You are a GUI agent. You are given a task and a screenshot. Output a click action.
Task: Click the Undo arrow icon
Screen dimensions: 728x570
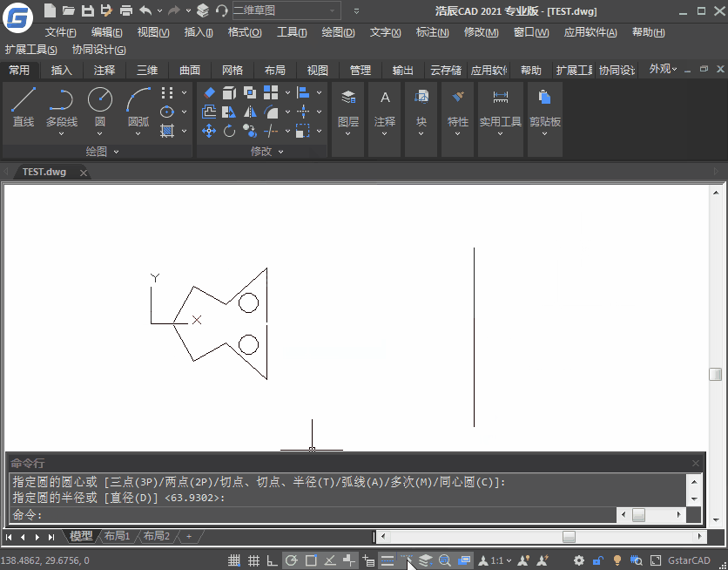coord(145,10)
